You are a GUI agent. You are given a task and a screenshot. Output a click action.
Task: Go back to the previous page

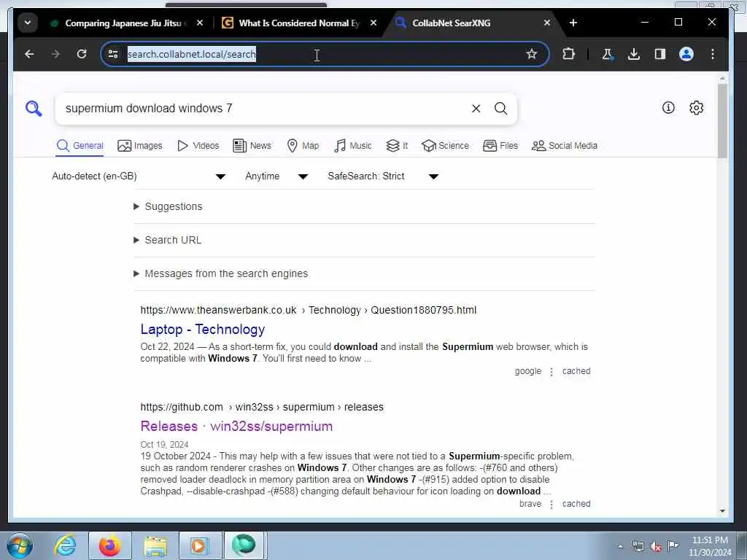(29, 54)
